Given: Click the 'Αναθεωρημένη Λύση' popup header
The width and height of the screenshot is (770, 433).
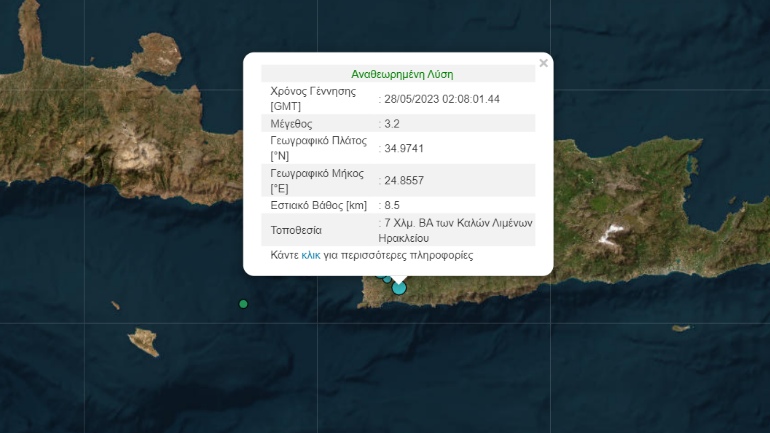Looking at the screenshot, I should coord(402,74).
